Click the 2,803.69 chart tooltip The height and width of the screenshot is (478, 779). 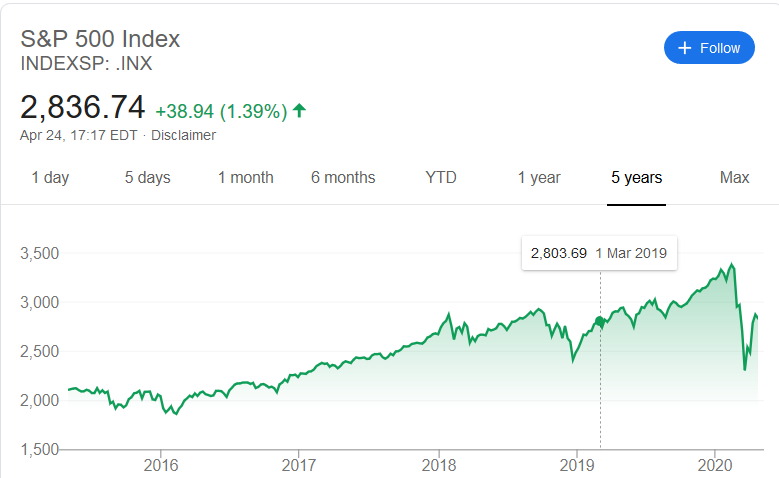pyautogui.click(x=599, y=253)
